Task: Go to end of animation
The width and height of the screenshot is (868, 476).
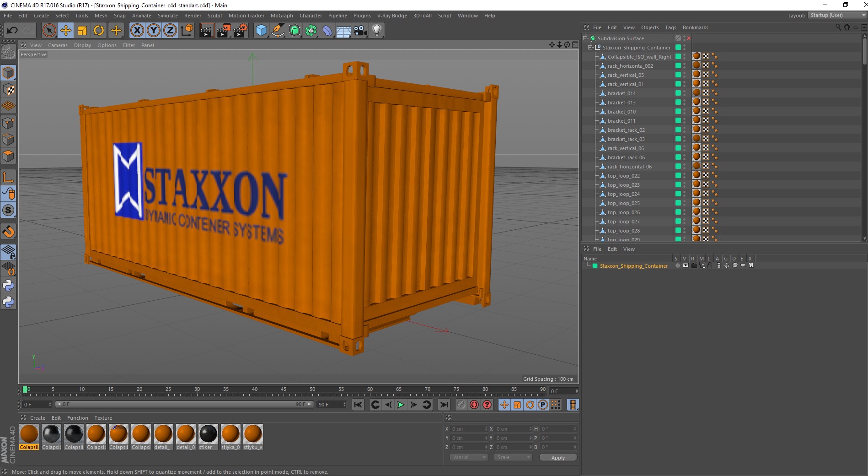Action: pos(444,405)
